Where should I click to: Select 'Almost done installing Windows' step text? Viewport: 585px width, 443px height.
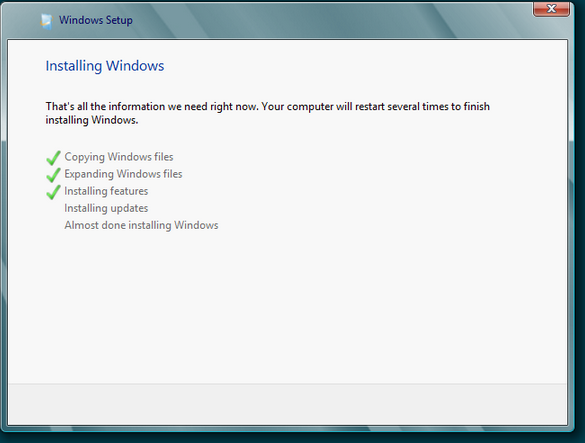coord(141,225)
